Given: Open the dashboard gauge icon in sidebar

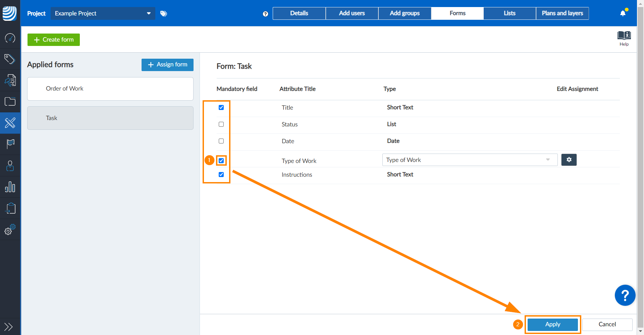Looking at the screenshot, I should pyautogui.click(x=10, y=38).
